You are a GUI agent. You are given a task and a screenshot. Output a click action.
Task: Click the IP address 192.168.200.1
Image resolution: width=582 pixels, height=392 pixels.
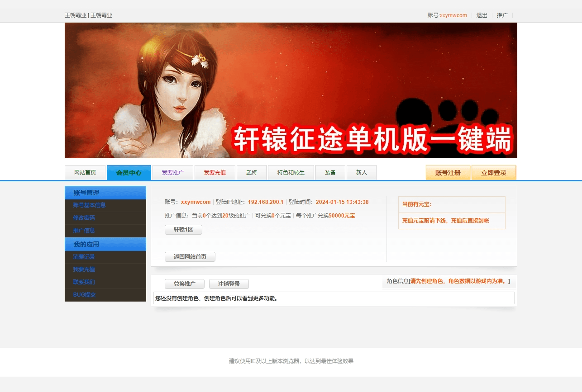(266, 202)
